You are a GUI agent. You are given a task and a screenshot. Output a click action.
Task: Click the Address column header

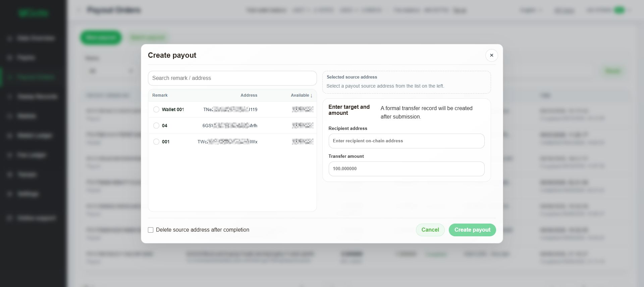click(249, 95)
